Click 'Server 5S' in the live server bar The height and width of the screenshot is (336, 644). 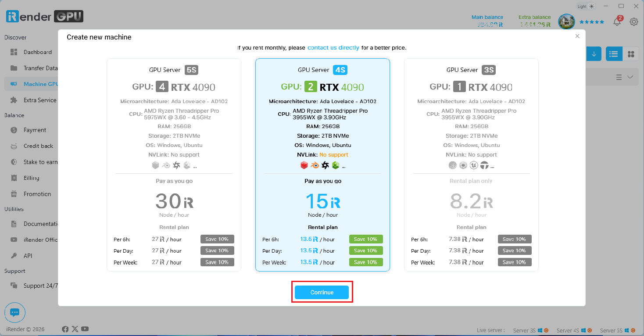(611, 330)
